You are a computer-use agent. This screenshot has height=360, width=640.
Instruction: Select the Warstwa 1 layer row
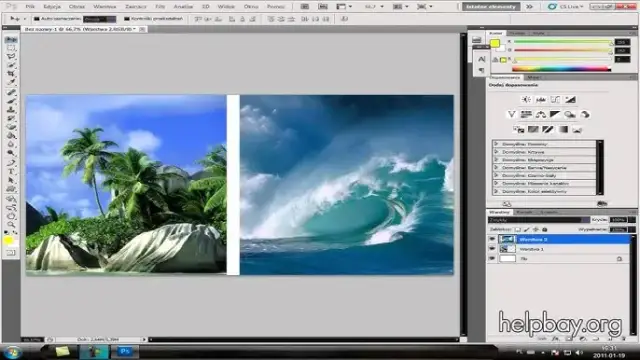click(x=559, y=249)
